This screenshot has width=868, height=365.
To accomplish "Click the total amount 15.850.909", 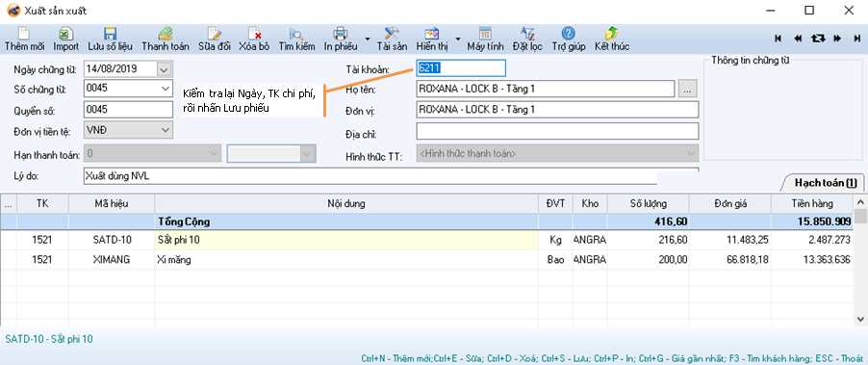I will 812,222.
